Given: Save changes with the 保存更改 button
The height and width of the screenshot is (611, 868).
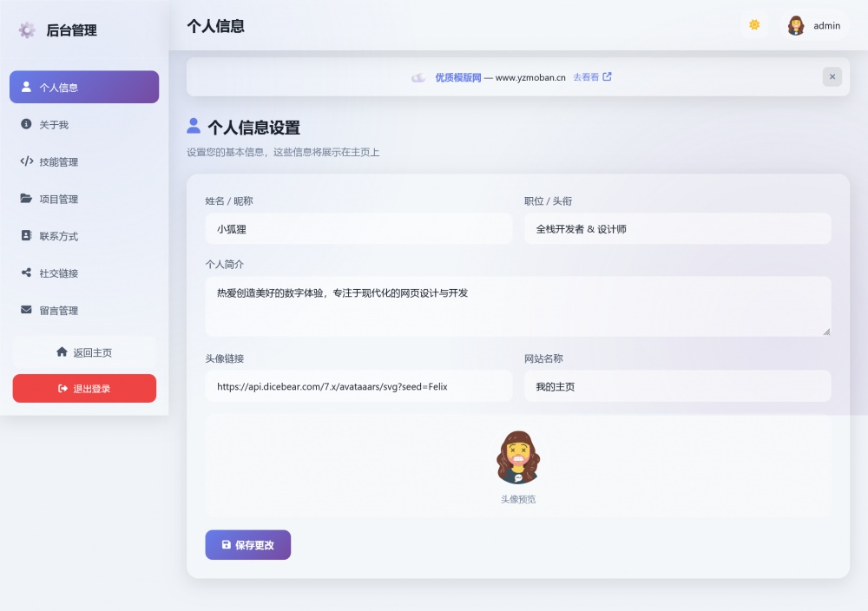Looking at the screenshot, I should 247,545.
